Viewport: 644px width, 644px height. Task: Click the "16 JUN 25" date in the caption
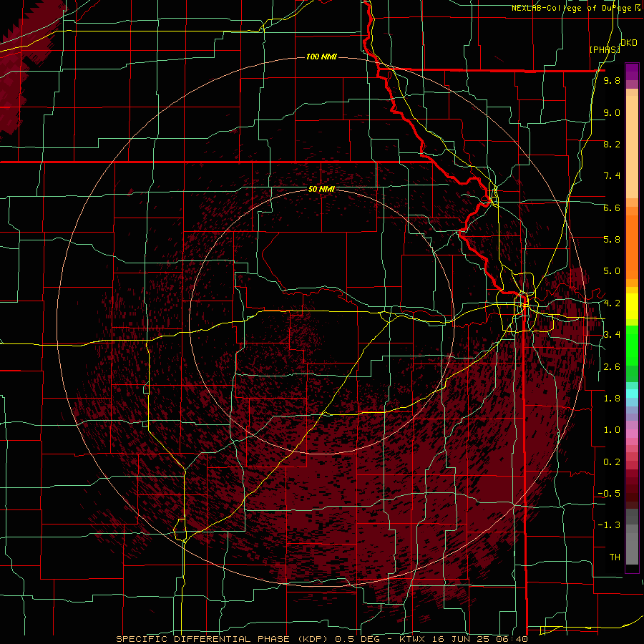[459, 639]
